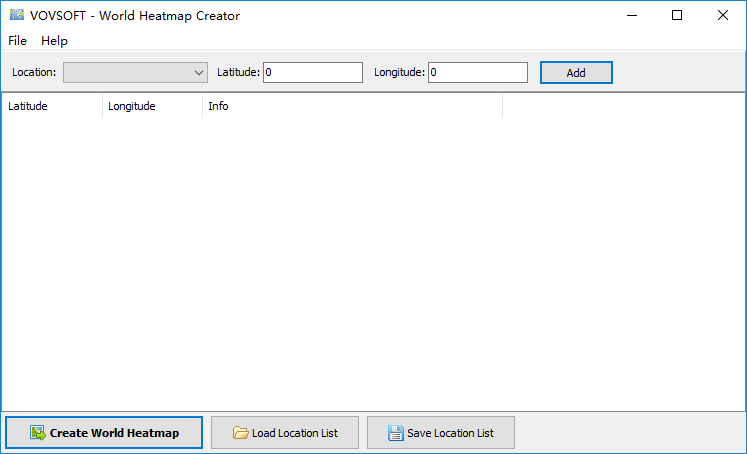The height and width of the screenshot is (454, 747).
Task: Maximize the World Heatmap Creator window
Action: point(677,15)
